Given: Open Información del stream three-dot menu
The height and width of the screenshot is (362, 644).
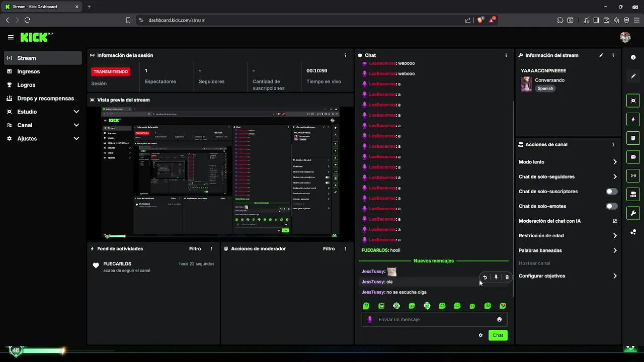Looking at the screenshot, I should pos(613,55).
